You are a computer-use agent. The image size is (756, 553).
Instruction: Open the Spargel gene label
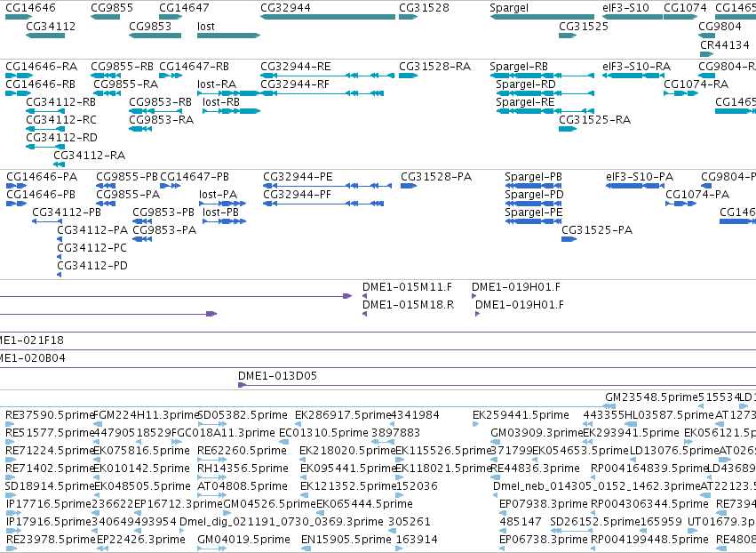click(509, 8)
